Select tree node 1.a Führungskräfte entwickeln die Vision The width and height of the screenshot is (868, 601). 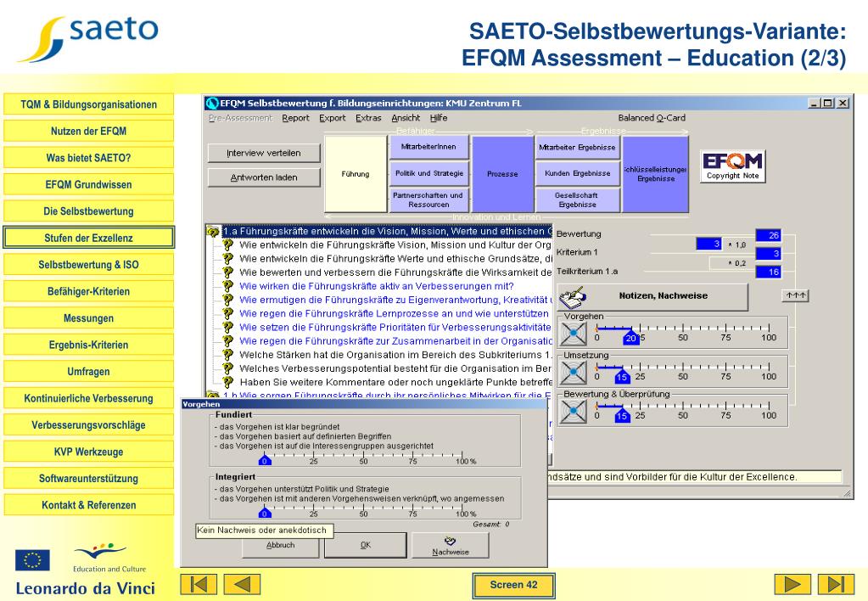(387, 232)
